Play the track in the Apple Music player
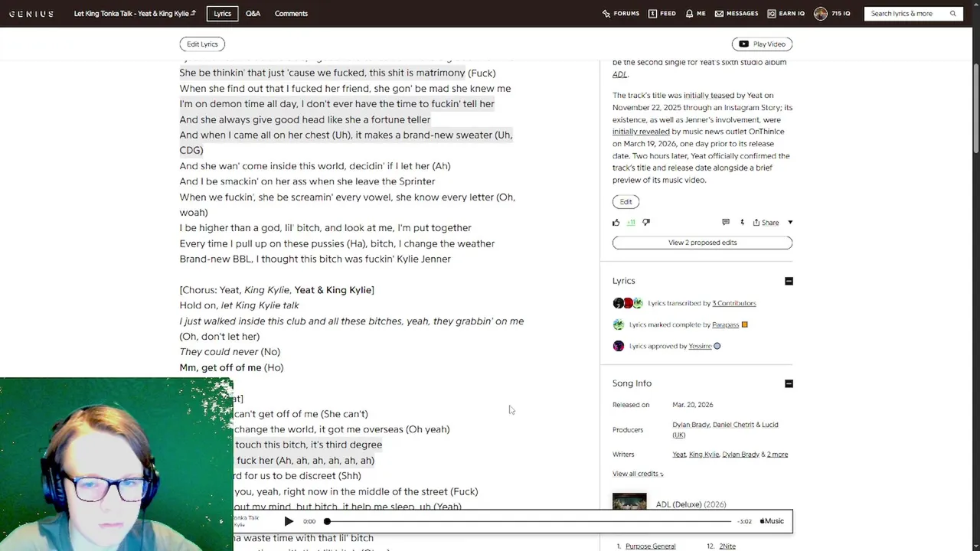This screenshot has width=980, height=551. 289,521
